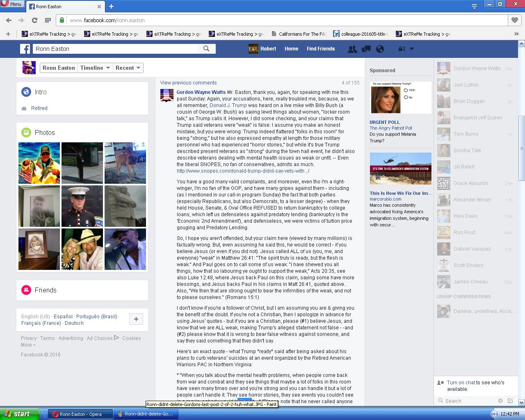Image resolution: width=525 pixels, height=420 pixels.
Task: Select the No poll radio button
Action: coord(406,97)
